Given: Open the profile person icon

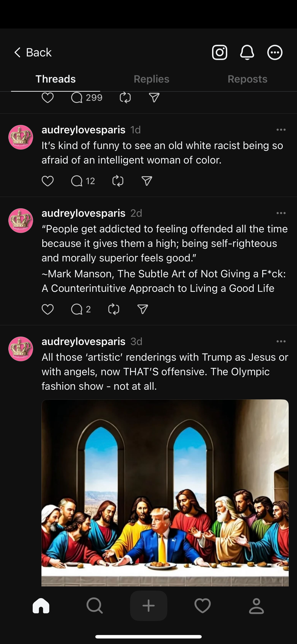Looking at the screenshot, I should [x=256, y=606].
